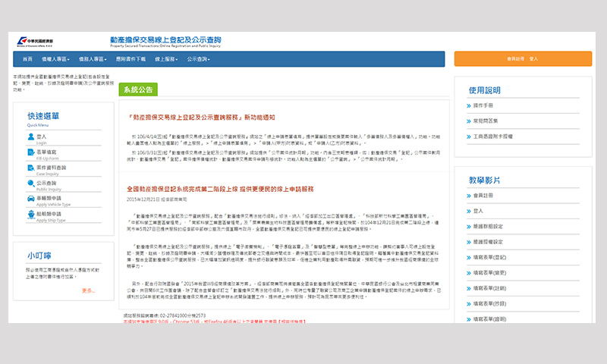The image size is (607, 364).
Task: Click the 小叮嚀 panel heading
Action: tap(39, 256)
